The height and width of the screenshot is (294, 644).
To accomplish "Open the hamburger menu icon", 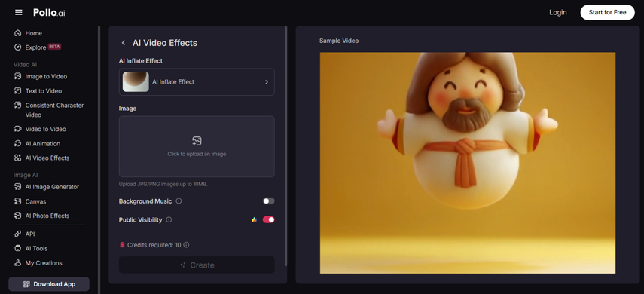I will pos(19,12).
